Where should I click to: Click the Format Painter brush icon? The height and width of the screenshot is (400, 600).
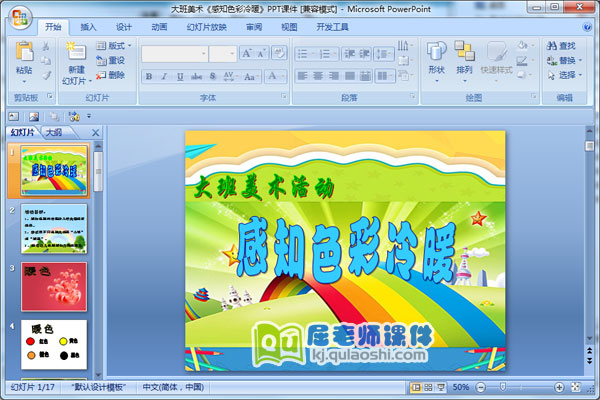pyautogui.click(x=46, y=75)
